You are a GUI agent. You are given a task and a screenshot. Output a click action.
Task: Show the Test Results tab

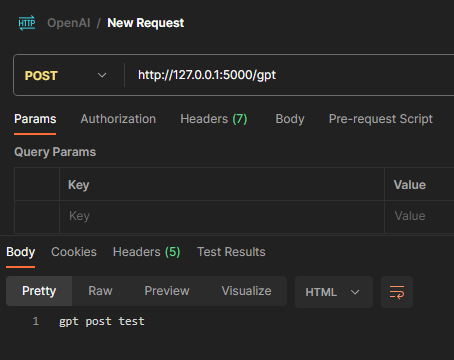tap(231, 252)
